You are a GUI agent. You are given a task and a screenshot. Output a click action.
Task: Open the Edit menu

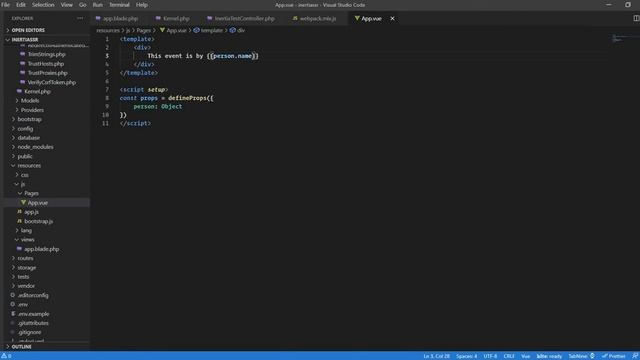(x=21, y=5)
